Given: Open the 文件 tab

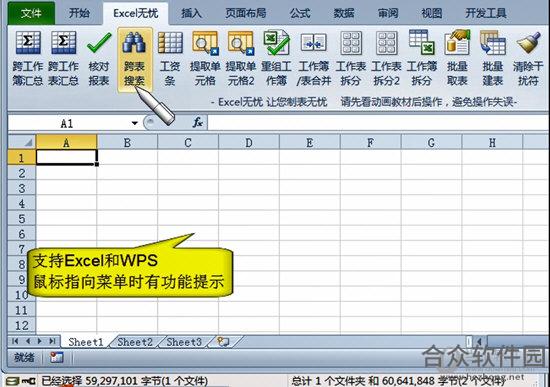Looking at the screenshot, I should tap(31, 13).
